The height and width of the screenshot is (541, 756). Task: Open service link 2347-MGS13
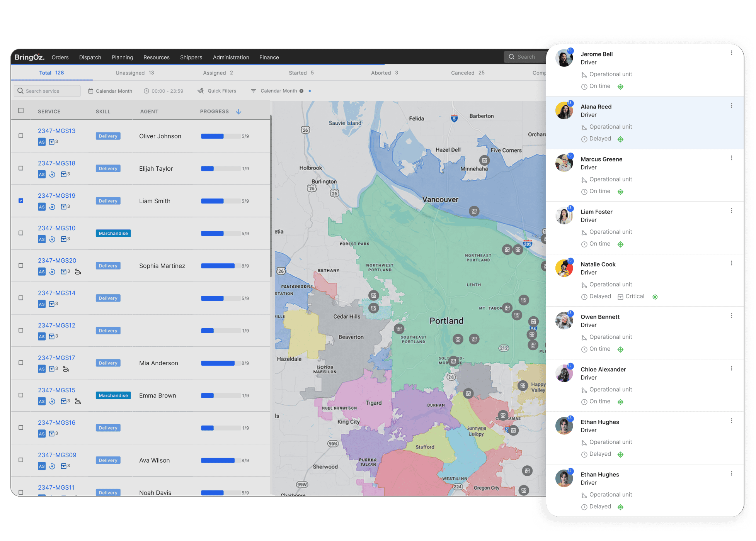pos(57,131)
